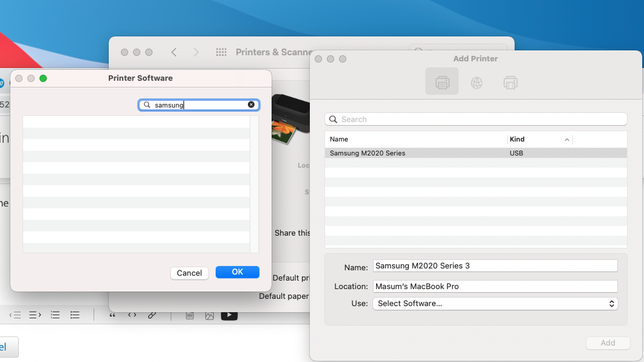Click the magnifier icon in Printer Software search
The height and width of the screenshot is (362, 644).
pos(147,105)
